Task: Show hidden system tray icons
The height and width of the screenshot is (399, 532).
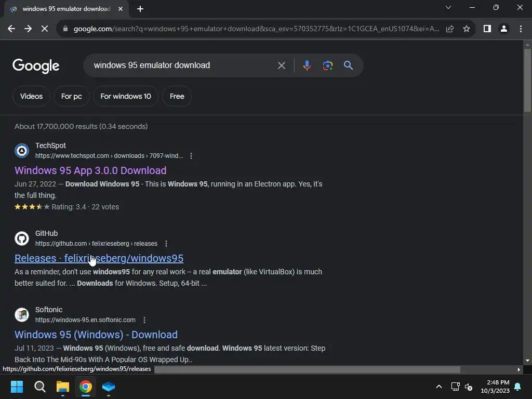Action: click(438, 387)
